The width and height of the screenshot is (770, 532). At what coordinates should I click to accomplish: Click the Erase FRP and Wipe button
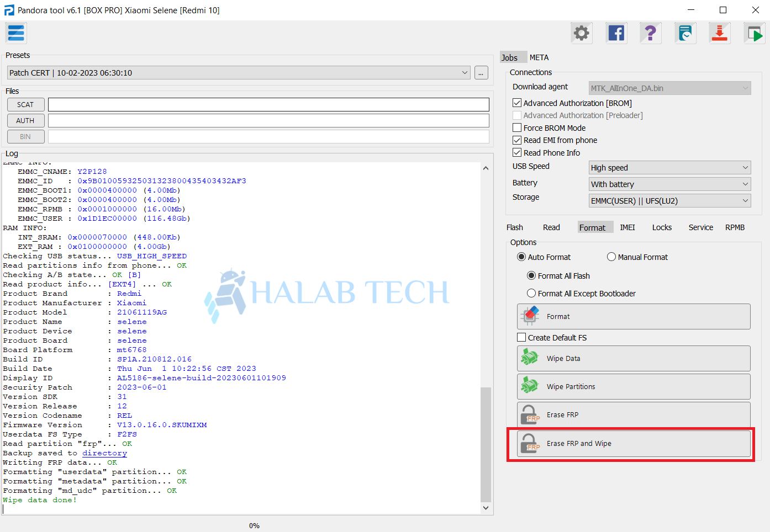click(x=634, y=443)
